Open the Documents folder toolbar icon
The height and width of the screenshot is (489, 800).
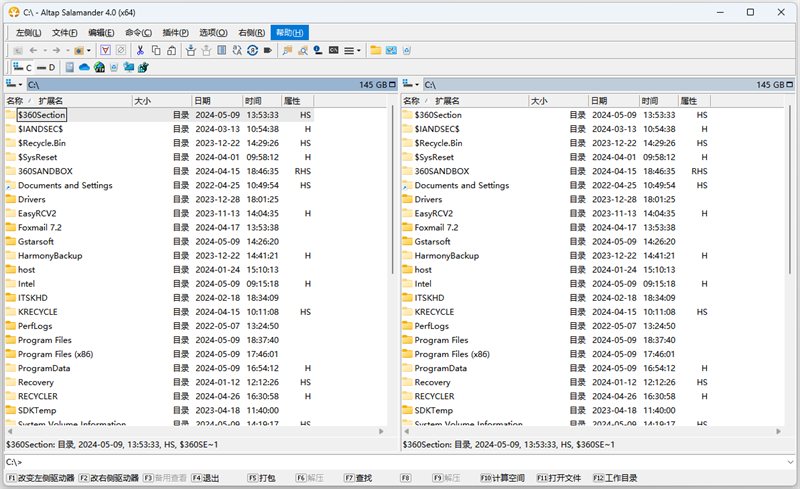click(x=376, y=50)
